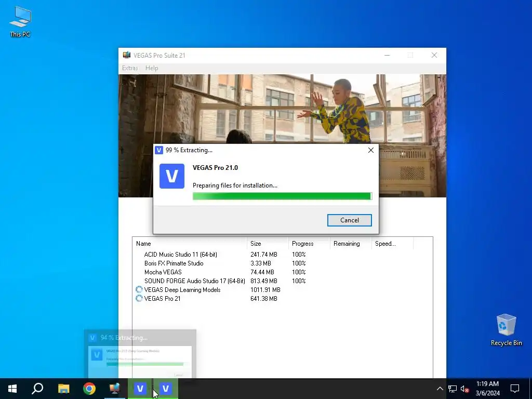Screen dimensions: 532x399
Task: Click spinner icon beside VEGAS Deep Learning Models
Action: click(x=139, y=289)
